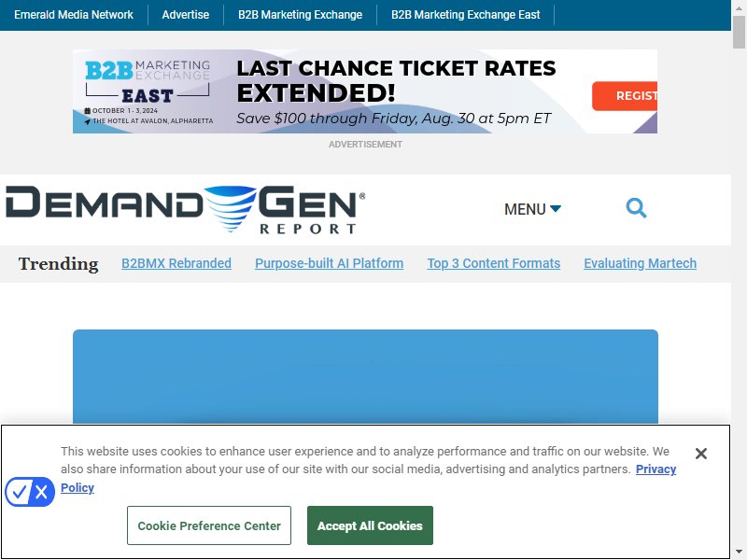
Task: Open the search magnifier icon
Action: (636, 208)
